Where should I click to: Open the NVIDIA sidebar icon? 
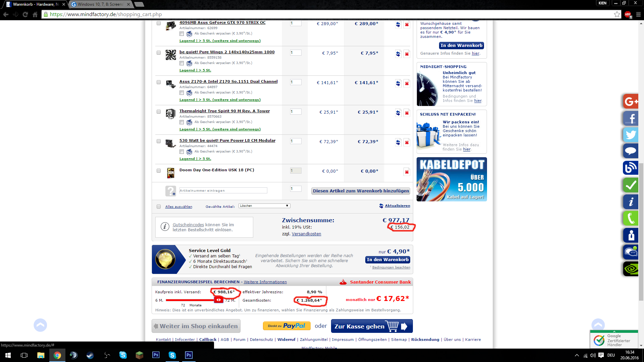tap(631, 269)
